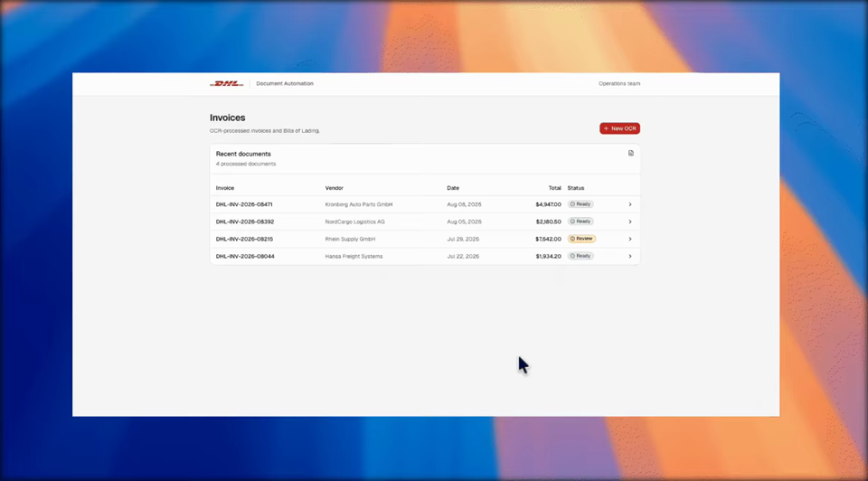Viewport: 868px width, 481px height.
Task: Expand the DHL-INV-2026-08044 row chevron
Action: pyautogui.click(x=630, y=256)
